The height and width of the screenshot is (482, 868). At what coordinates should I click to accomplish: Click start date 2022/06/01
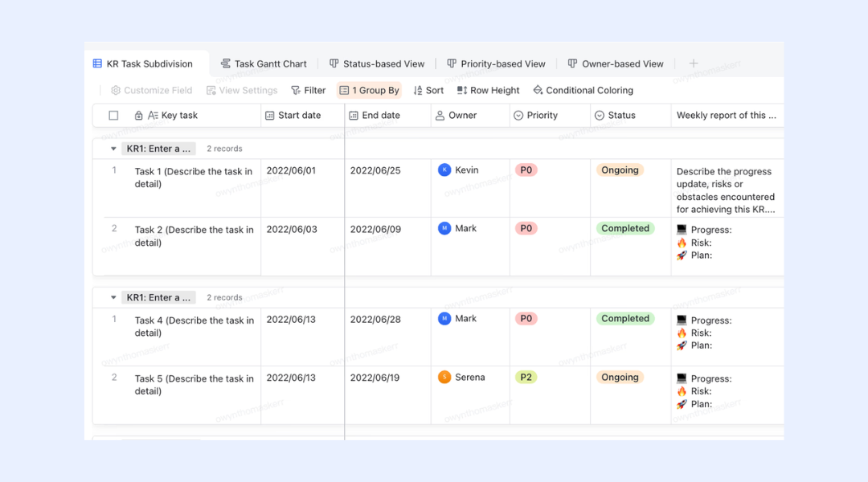[291, 170]
